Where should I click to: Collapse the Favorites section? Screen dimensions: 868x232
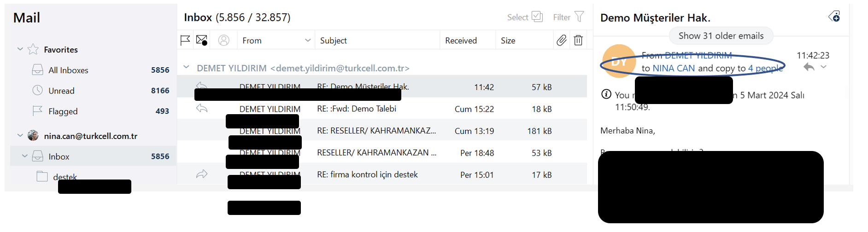pos(20,49)
